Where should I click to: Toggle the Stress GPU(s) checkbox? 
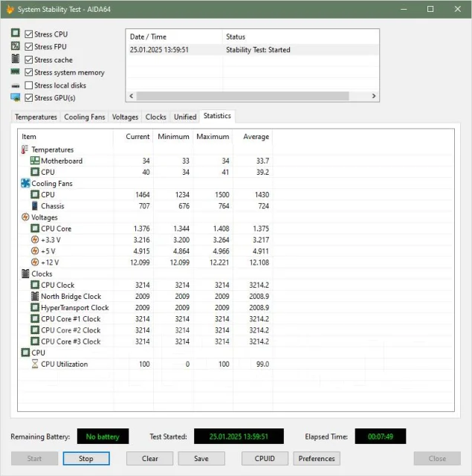pos(28,97)
